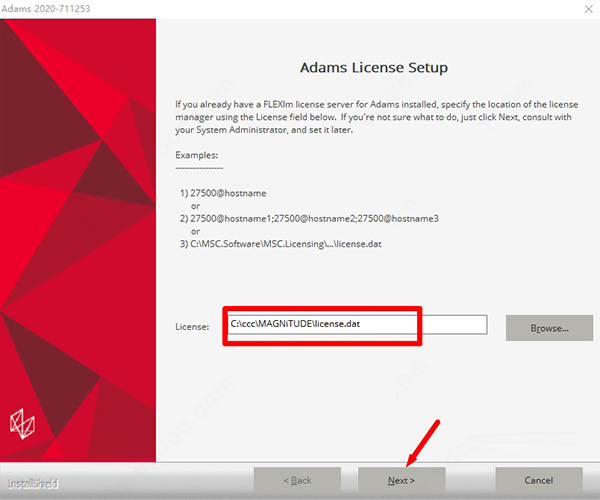Go back with the < Back button
This screenshot has height=500, width=600.
coord(297,481)
